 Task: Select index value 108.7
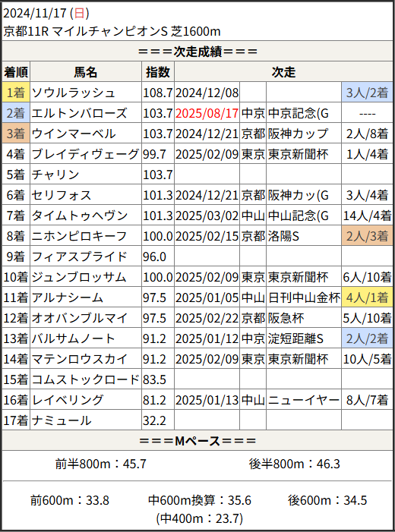click(x=157, y=93)
